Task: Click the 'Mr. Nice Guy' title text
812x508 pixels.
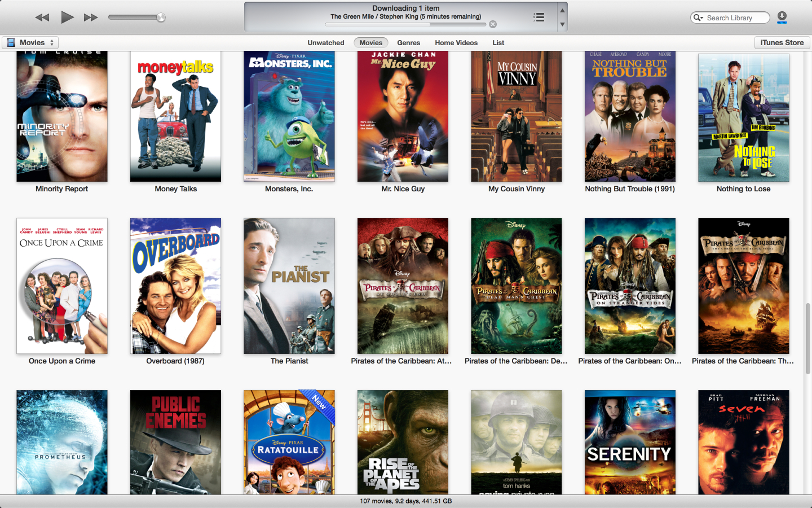Action: (x=403, y=189)
